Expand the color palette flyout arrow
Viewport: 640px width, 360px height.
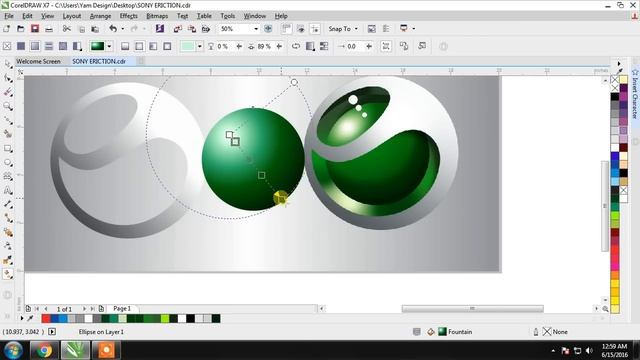point(619,64)
